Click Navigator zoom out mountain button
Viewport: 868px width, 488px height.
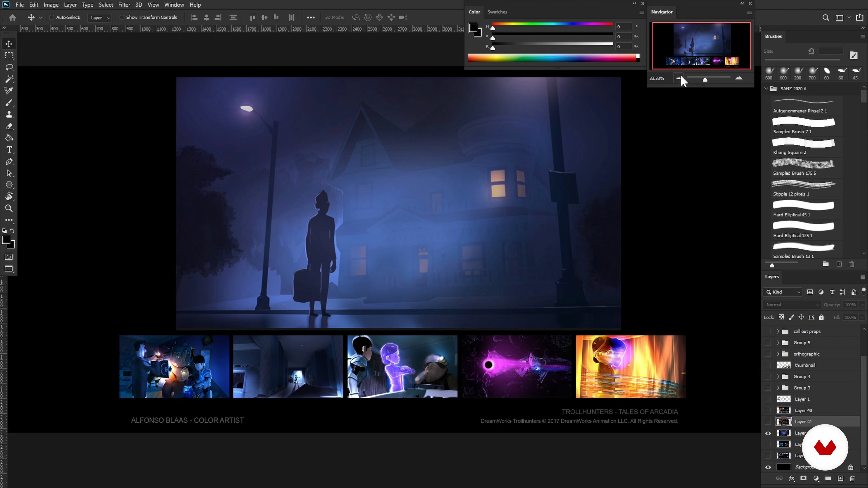678,78
